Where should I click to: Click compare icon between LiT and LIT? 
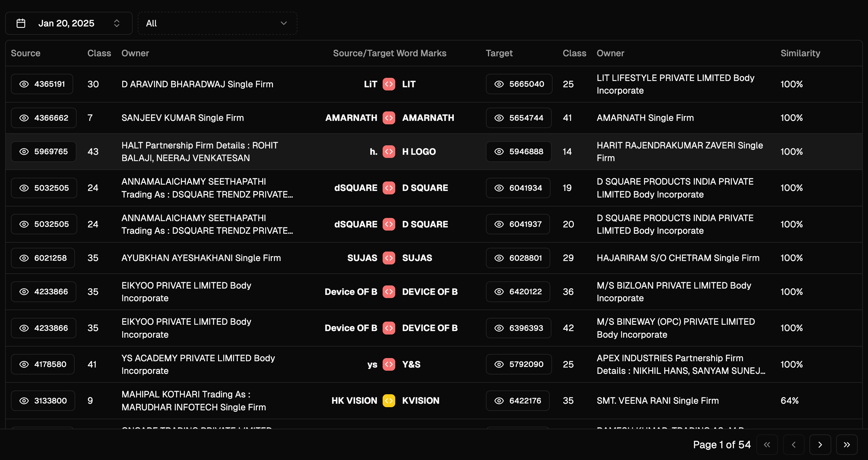tap(389, 84)
